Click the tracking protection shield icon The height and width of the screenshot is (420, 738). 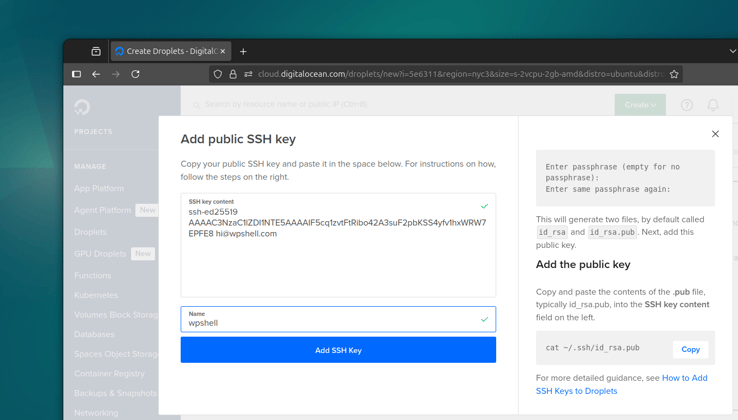point(217,74)
